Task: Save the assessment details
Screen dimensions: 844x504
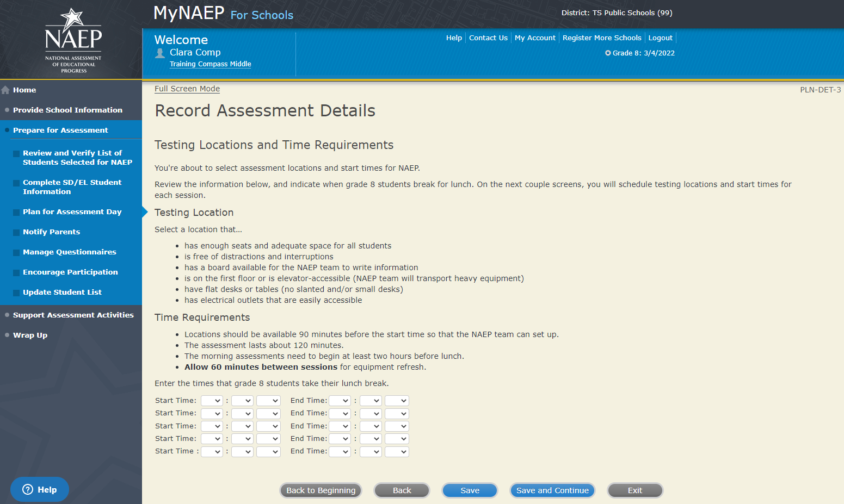Action: coord(470,490)
